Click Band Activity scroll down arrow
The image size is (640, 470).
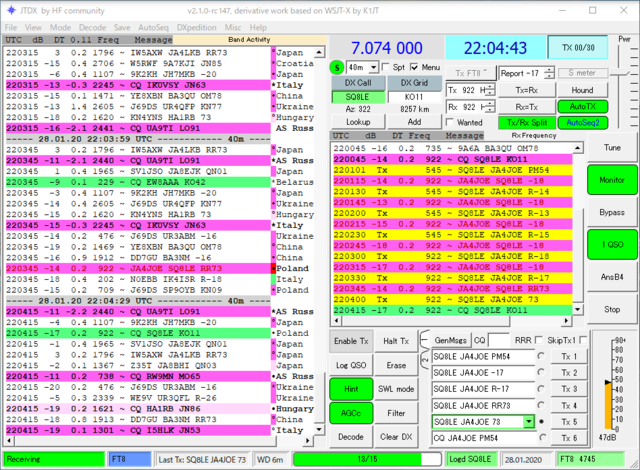319,430
